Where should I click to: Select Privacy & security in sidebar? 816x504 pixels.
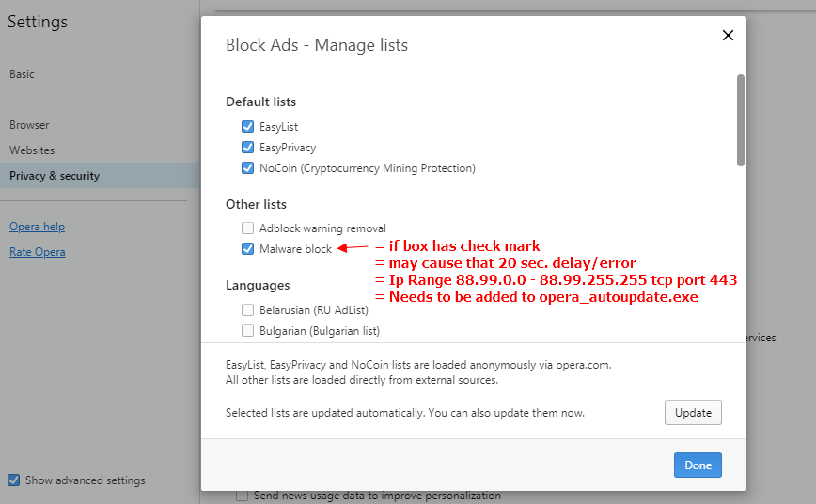coord(100,176)
